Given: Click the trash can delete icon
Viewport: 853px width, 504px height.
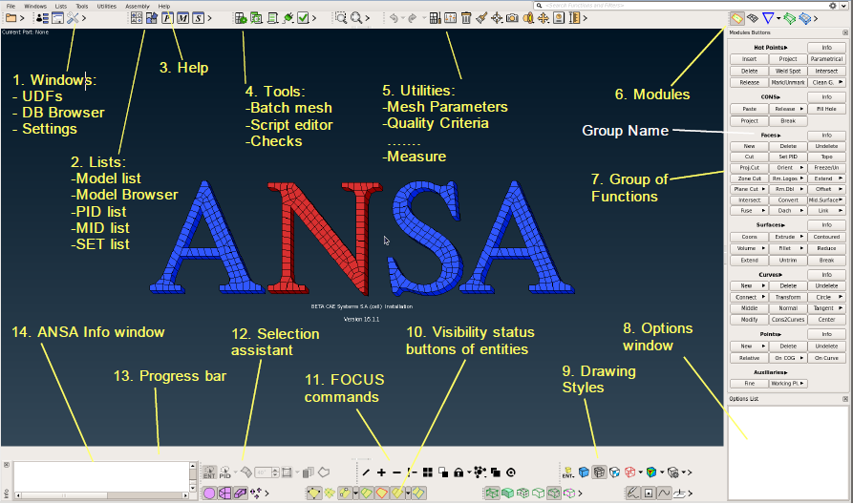Looking at the screenshot, I should pyautogui.click(x=466, y=18).
